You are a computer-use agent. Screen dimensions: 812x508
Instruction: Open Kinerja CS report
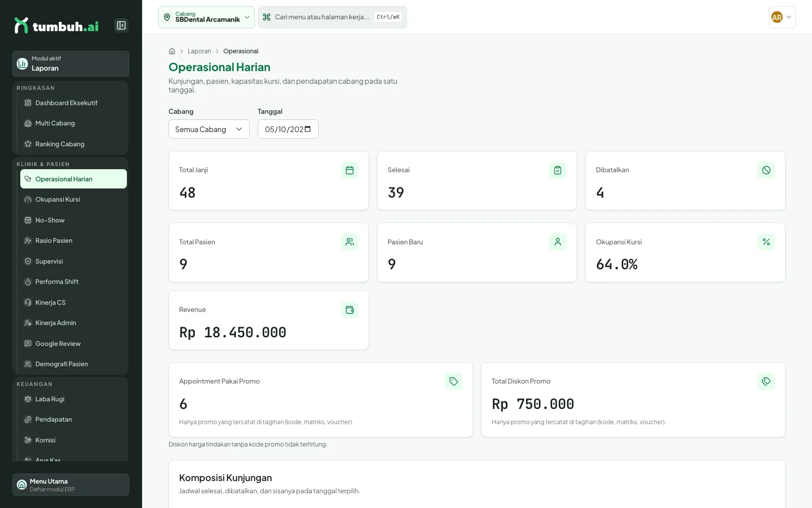pos(74,302)
